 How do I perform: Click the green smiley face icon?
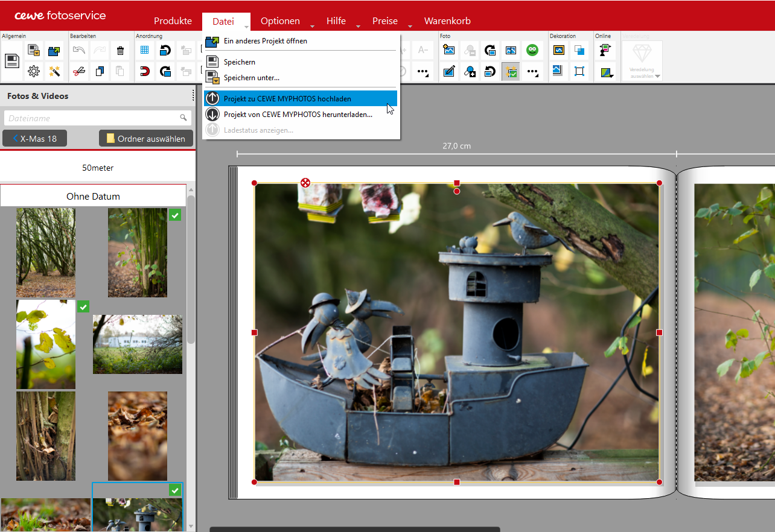[x=532, y=51]
